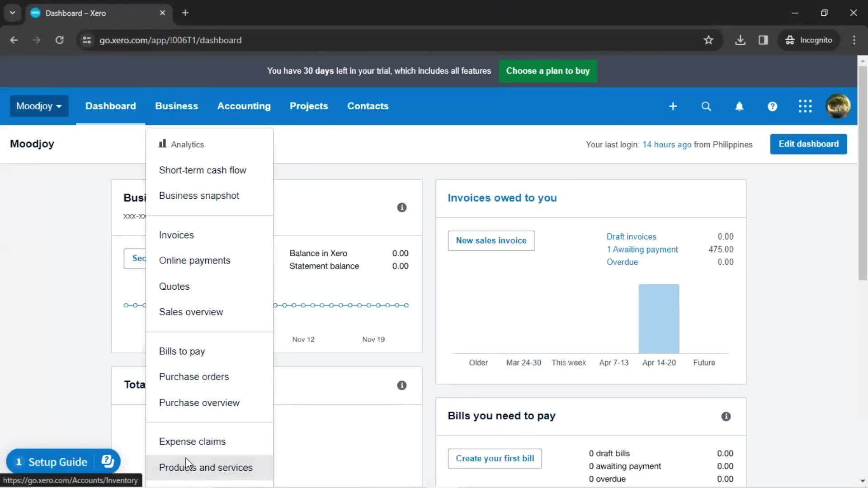Select Purchase orders menu item
Screen dimensions: 868x488
click(x=209, y=377)
